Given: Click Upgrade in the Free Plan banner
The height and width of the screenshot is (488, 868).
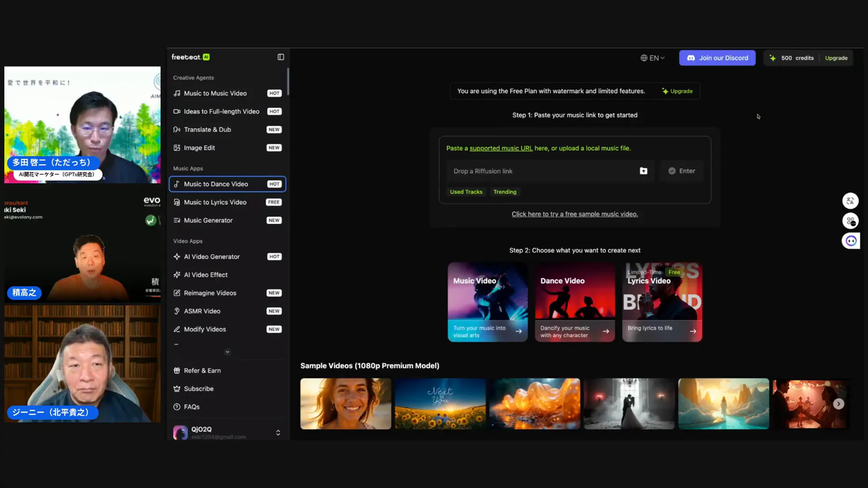Looking at the screenshot, I should pos(677,91).
